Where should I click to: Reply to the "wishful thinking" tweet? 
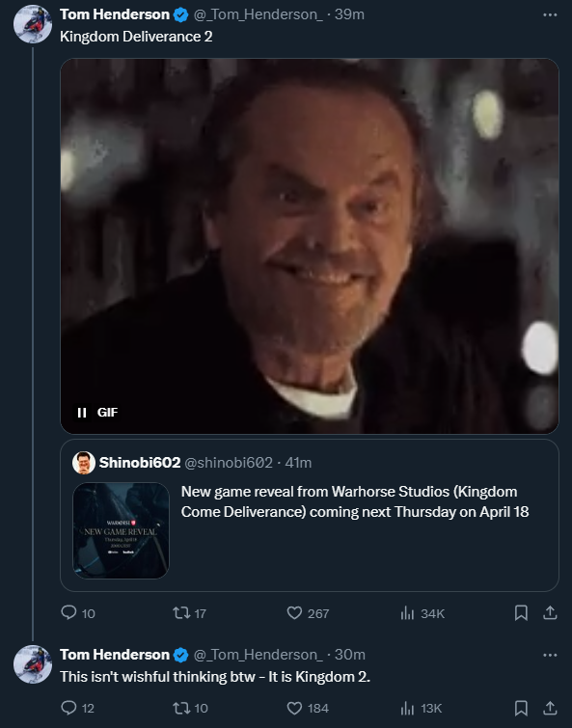coord(68,708)
